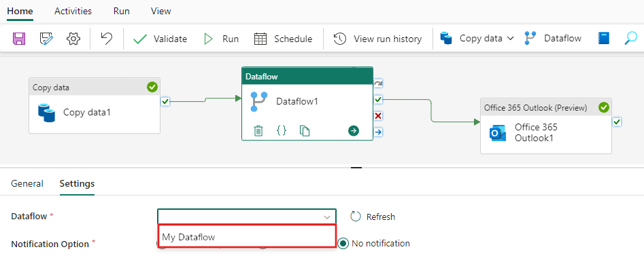Expand the Copy data toolbar dropdown
This screenshot has height=277, width=644.
(x=510, y=39)
